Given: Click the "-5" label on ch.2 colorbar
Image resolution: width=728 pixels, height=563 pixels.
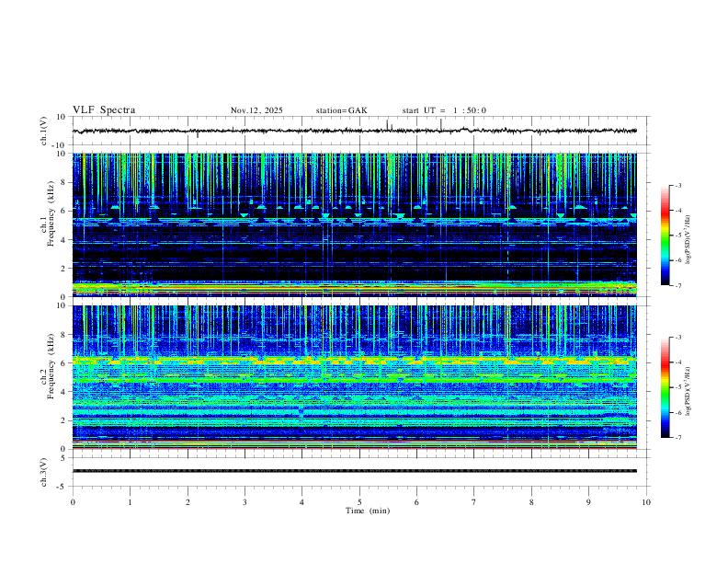Looking at the screenshot, I should coord(677,387).
